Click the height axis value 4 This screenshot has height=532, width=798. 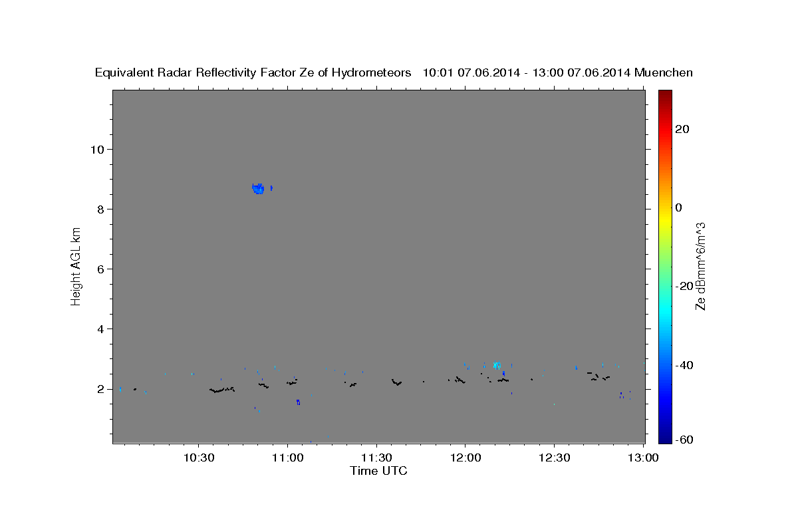click(x=102, y=329)
